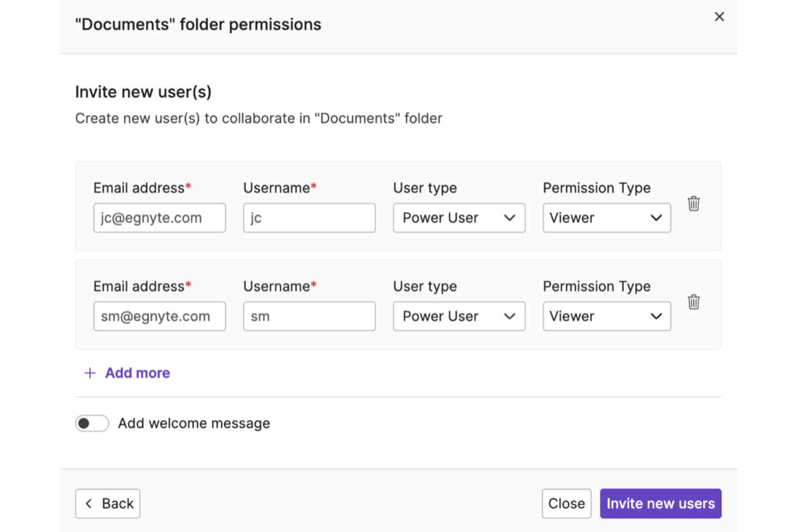Go Back to the previous step
The height and width of the screenshot is (532, 798).
(x=108, y=503)
